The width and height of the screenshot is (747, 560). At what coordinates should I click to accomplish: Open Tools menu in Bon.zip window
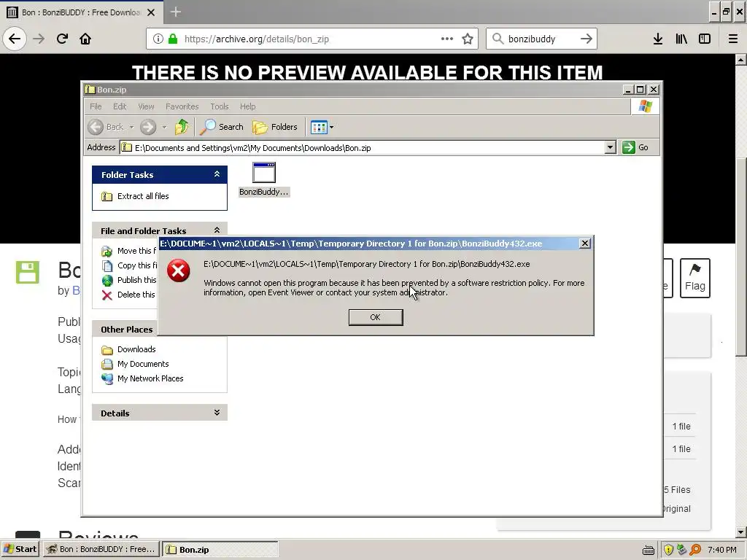tap(220, 106)
